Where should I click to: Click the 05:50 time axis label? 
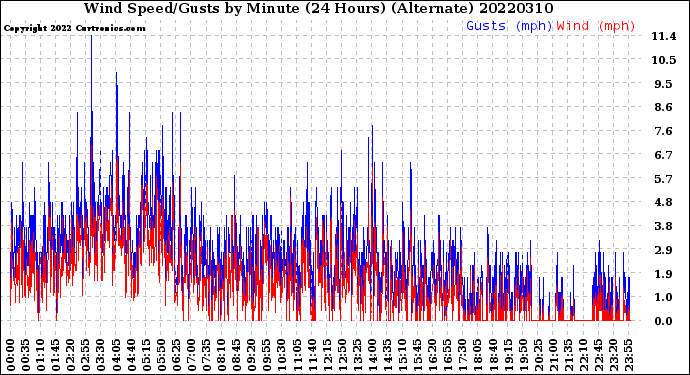click(x=161, y=355)
